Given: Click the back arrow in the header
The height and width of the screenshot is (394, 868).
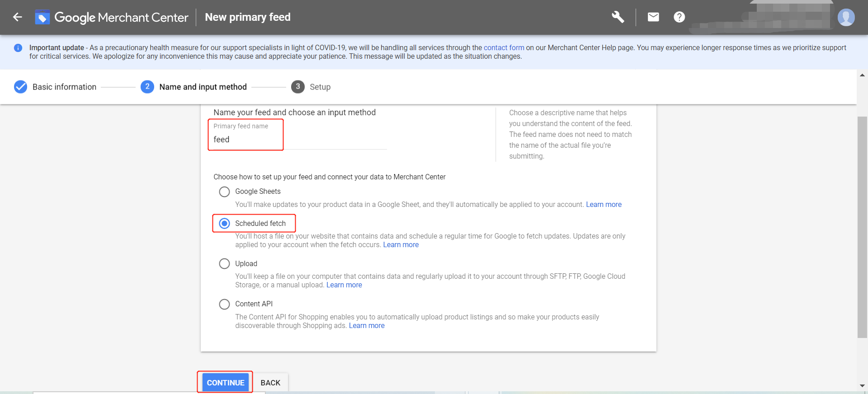Looking at the screenshot, I should [18, 17].
